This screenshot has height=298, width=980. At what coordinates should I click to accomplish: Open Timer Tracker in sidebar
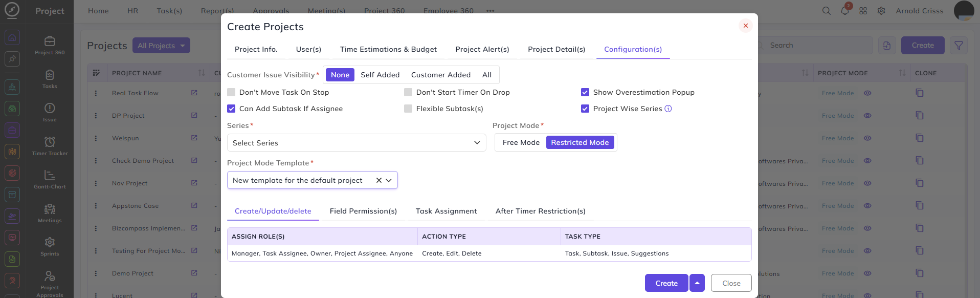(x=50, y=146)
